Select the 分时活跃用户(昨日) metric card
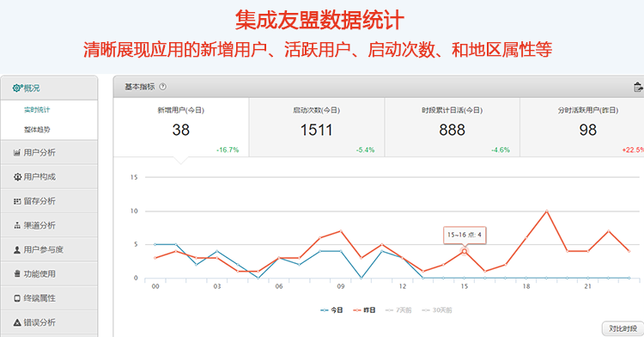 click(x=582, y=127)
